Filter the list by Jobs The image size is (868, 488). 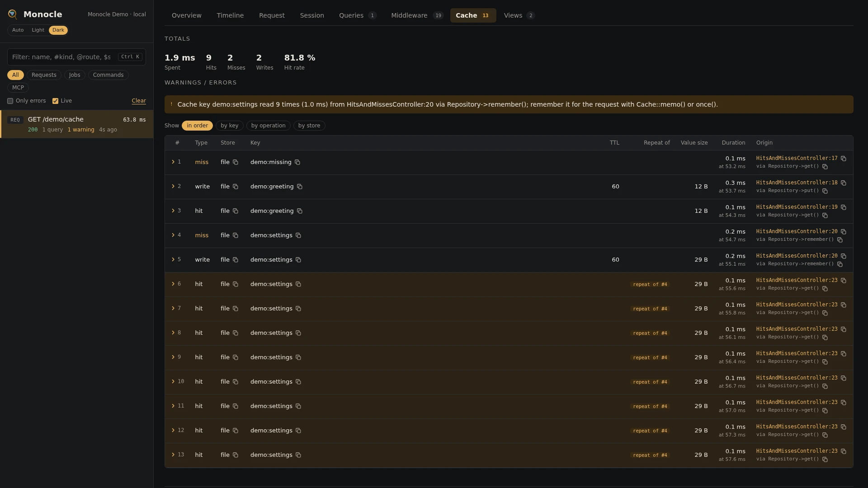pos(75,75)
